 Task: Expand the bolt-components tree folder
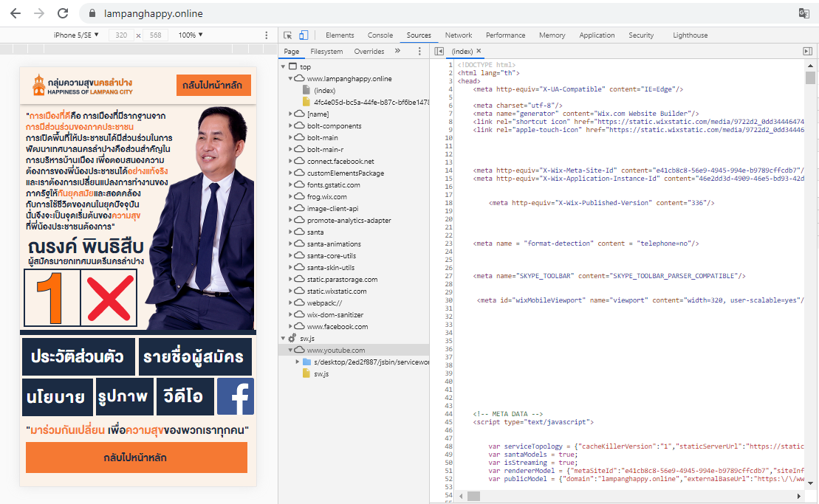[x=290, y=126]
